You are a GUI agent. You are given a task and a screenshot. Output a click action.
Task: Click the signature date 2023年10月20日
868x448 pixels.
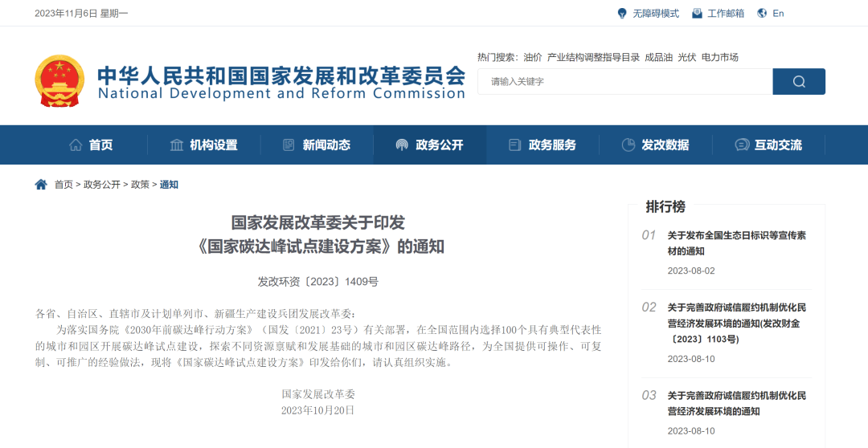317,410
